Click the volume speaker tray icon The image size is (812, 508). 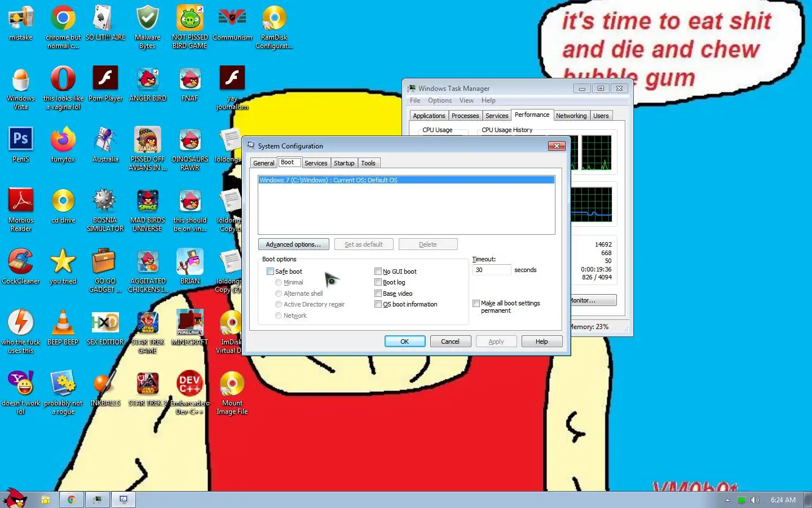(755, 500)
